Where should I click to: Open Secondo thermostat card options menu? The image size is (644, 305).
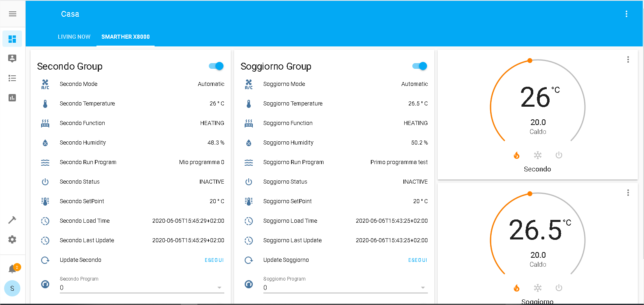[x=628, y=59]
